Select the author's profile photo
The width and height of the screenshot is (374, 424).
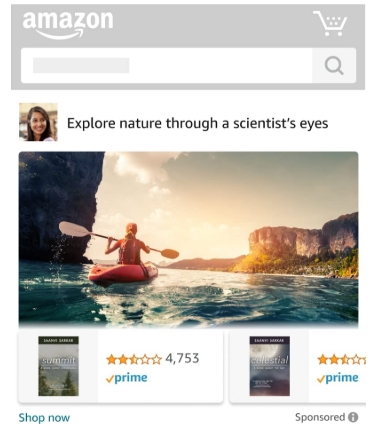(x=38, y=122)
